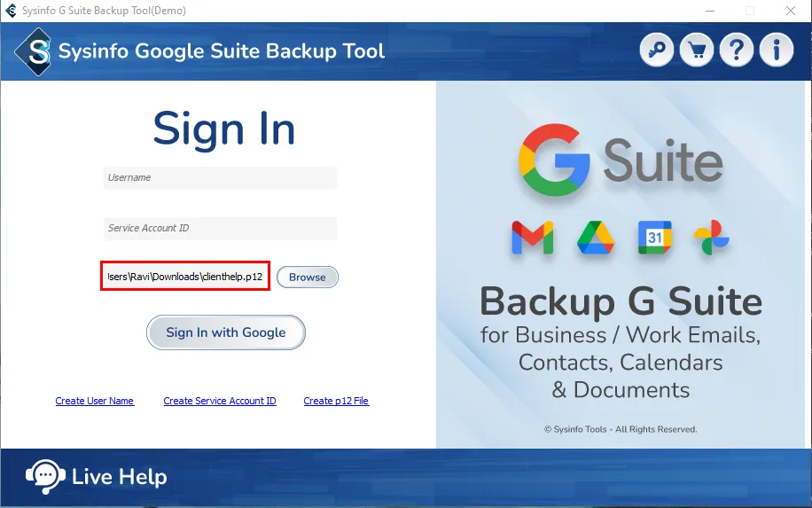Click the key activation icon
The width and height of the screenshot is (812, 508).
pyautogui.click(x=657, y=51)
